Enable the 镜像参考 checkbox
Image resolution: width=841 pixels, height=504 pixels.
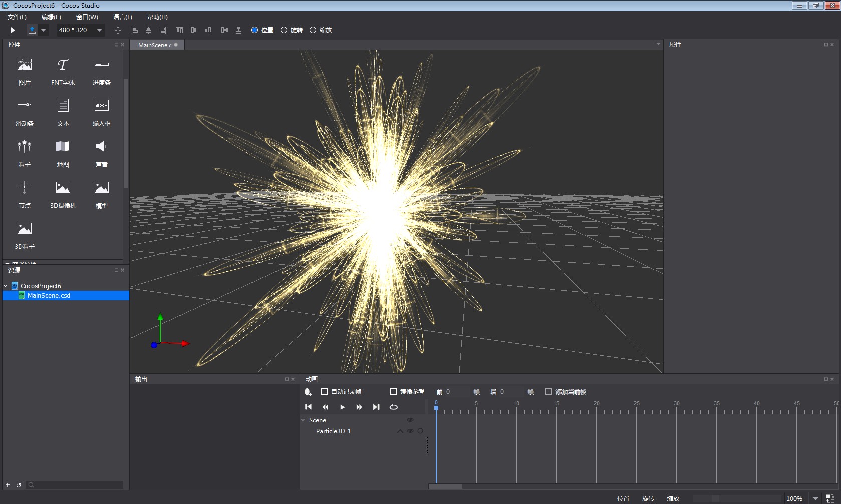point(393,392)
